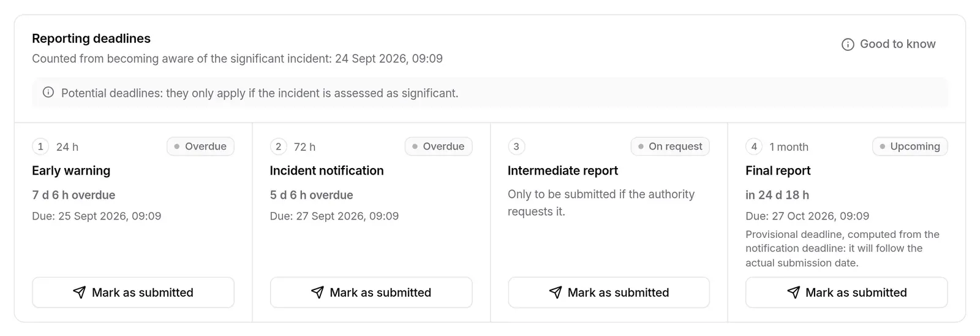Click Overdue badge on Early warning

(x=200, y=147)
